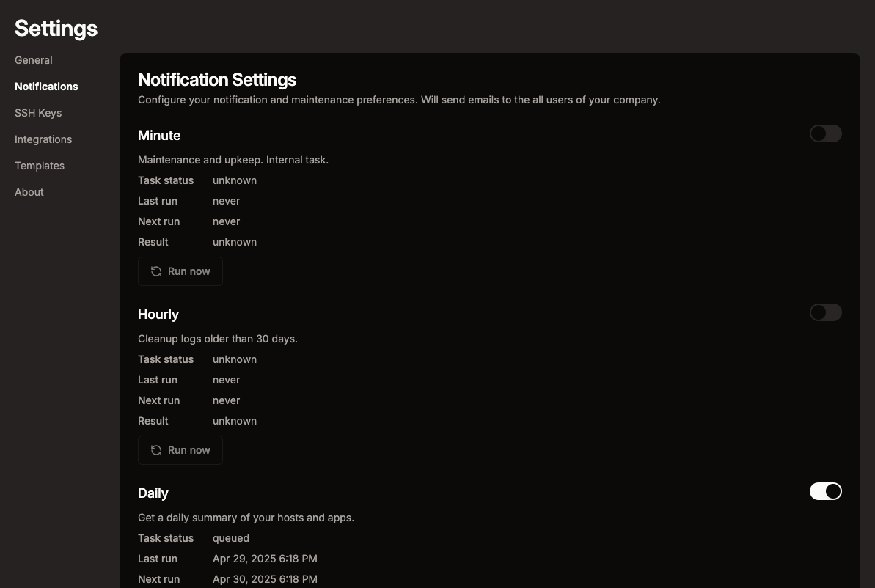This screenshot has width=875, height=588.
Task: Click the Daily task's queued status value
Action: pyautogui.click(x=231, y=538)
